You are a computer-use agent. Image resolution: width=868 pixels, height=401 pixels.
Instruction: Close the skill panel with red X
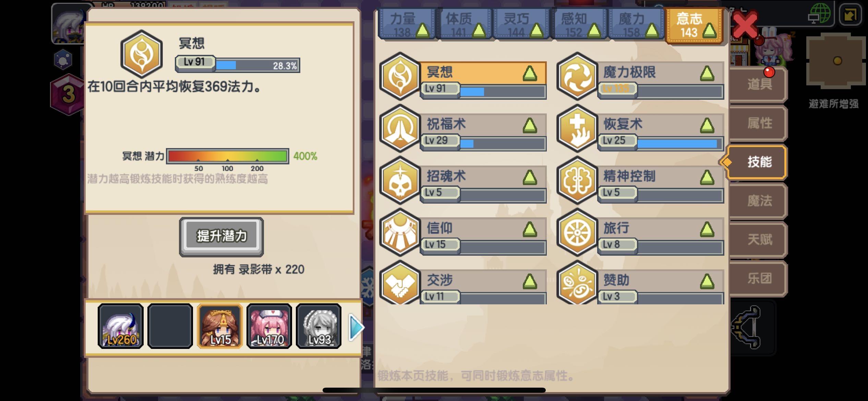pyautogui.click(x=745, y=25)
